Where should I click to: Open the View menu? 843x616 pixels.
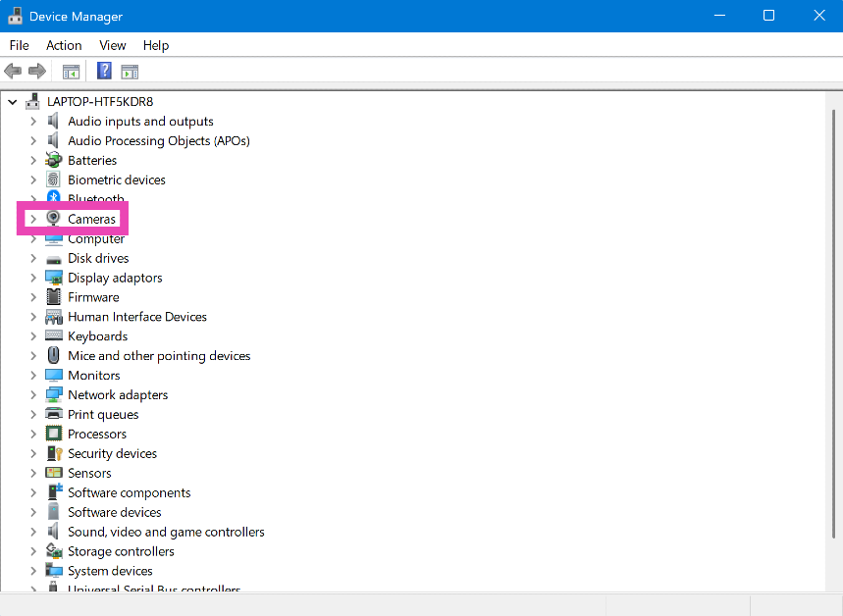(x=113, y=45)
